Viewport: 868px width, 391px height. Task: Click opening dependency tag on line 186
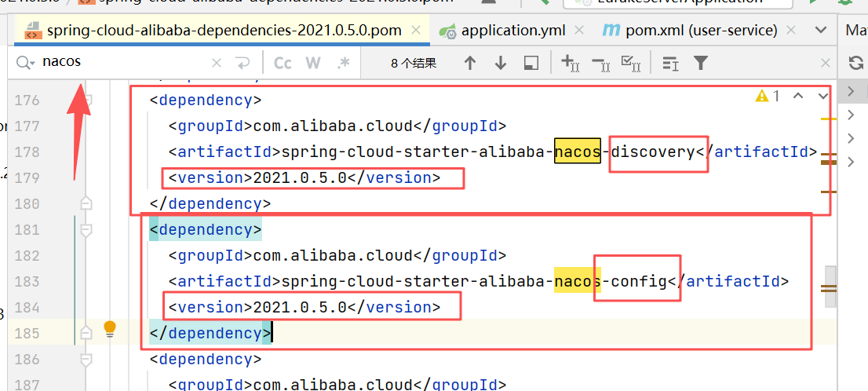[206, 359]
